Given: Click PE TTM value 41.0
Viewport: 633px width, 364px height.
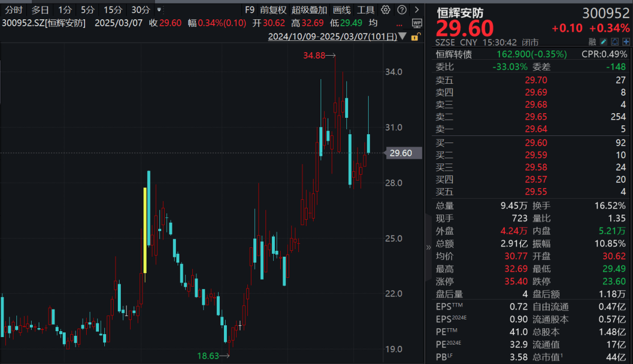Looking at the screenshot, I should point(518,332).
